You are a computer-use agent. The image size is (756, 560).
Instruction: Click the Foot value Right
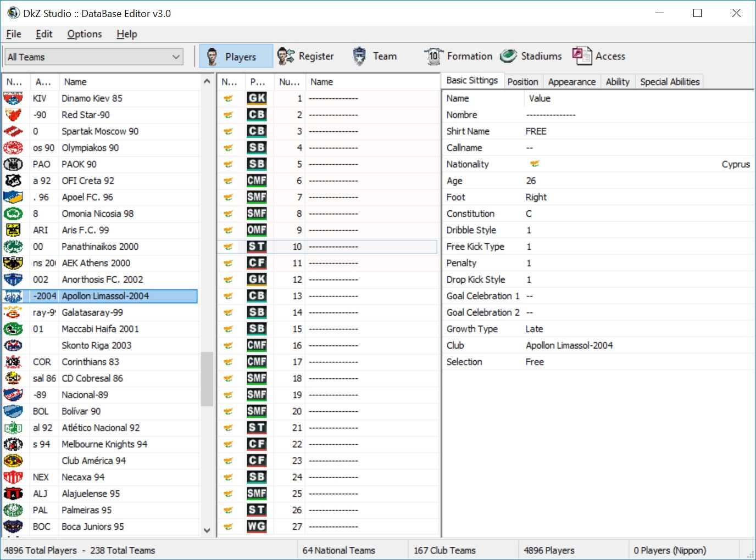click(536, 197)
